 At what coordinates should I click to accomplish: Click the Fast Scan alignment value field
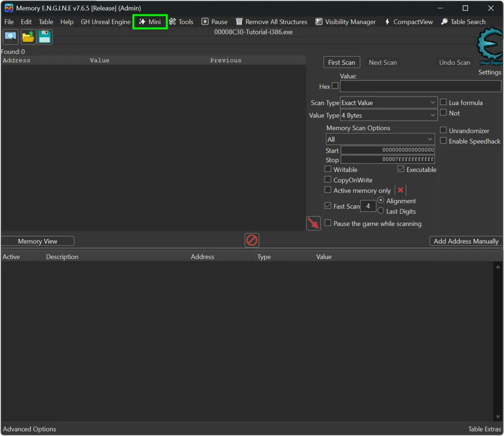pos(368,206)
